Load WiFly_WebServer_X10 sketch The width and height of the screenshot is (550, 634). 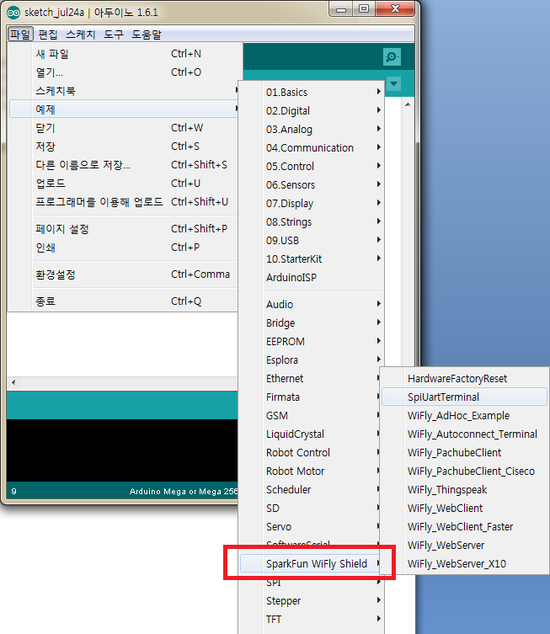(464, 564)
